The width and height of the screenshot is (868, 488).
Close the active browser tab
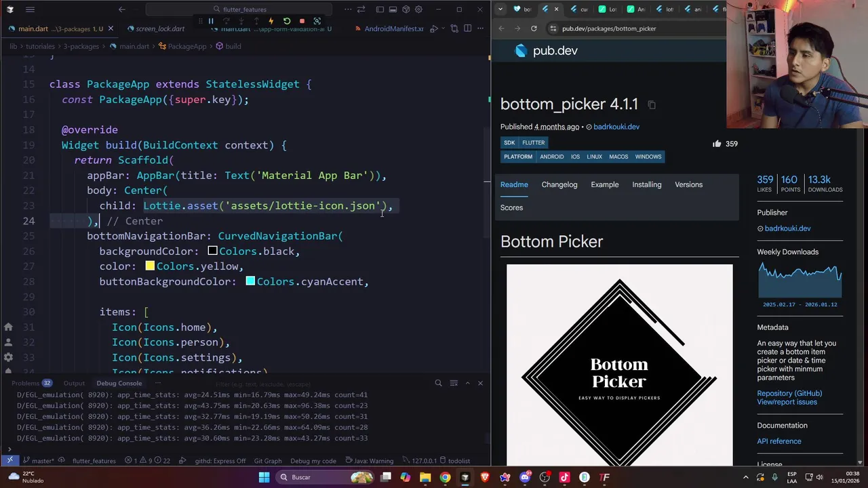(x=557, y=9)
